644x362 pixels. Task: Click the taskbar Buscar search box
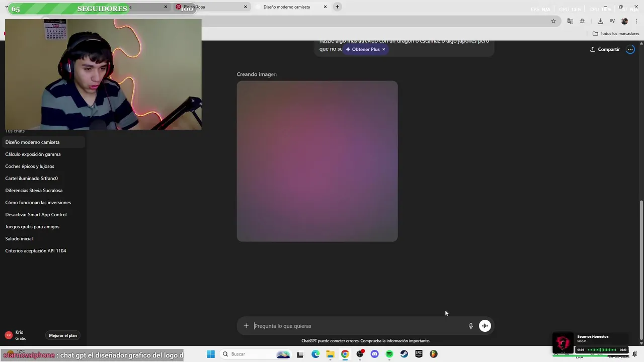[x=257, y=354]
